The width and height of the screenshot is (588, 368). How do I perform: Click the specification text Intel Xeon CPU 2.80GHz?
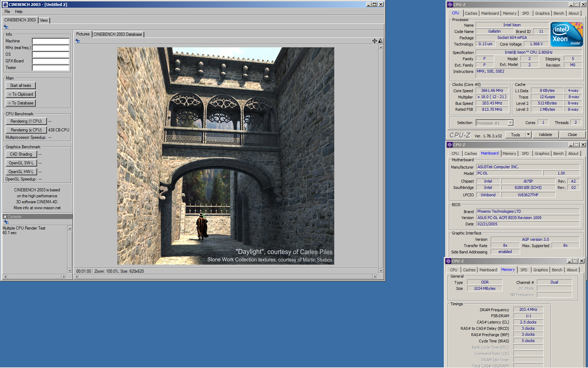tap(528, 52)
